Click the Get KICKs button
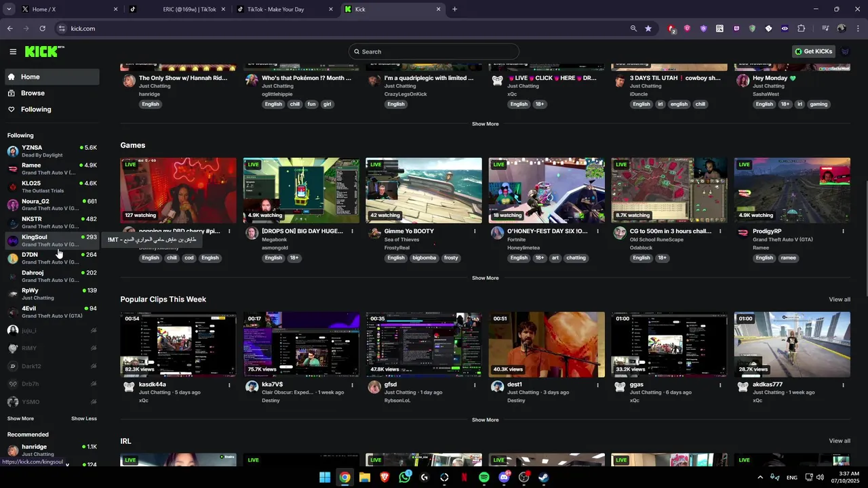 (814, 52)
